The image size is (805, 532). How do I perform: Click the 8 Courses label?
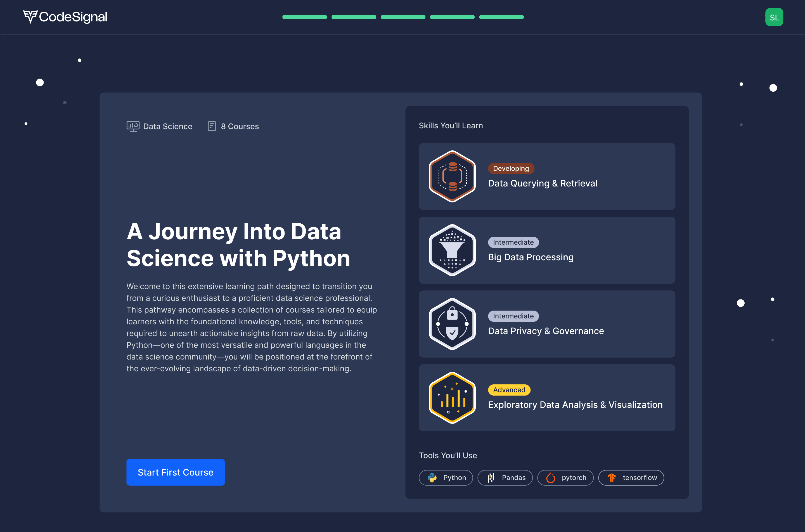click(240, 126)
